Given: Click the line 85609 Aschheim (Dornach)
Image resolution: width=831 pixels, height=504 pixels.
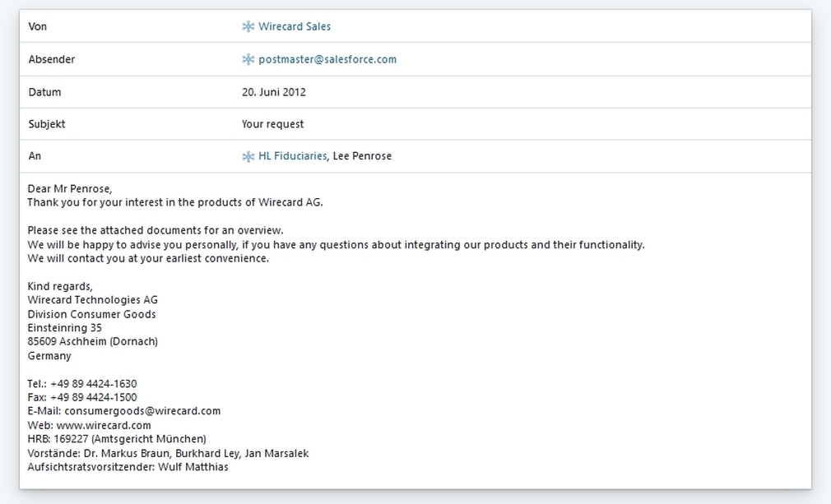Looking at the screenshot, I should [x=93, y=341].
